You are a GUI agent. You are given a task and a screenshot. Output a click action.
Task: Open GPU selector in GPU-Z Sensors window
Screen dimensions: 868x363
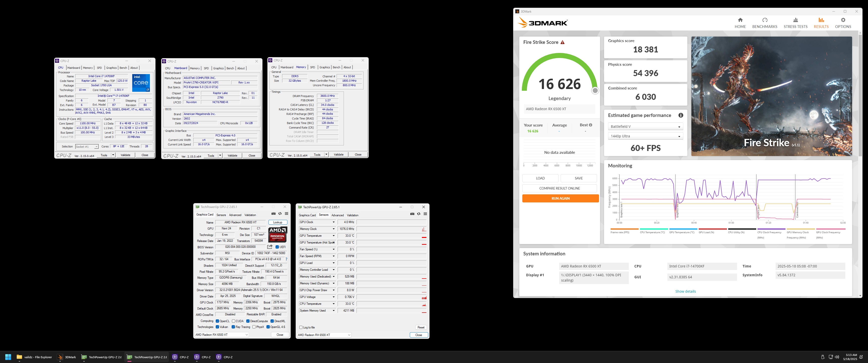pyautogui.click(x=324, y=335)
